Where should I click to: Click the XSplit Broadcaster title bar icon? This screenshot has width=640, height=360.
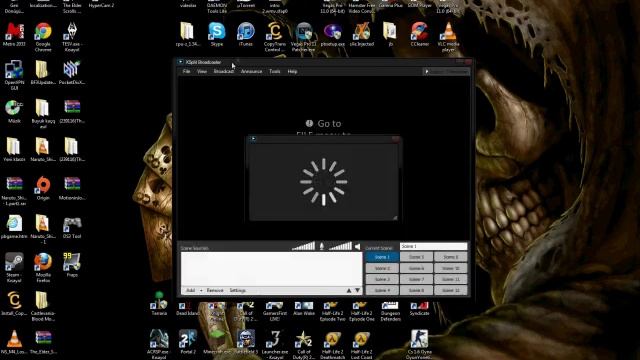180,62
